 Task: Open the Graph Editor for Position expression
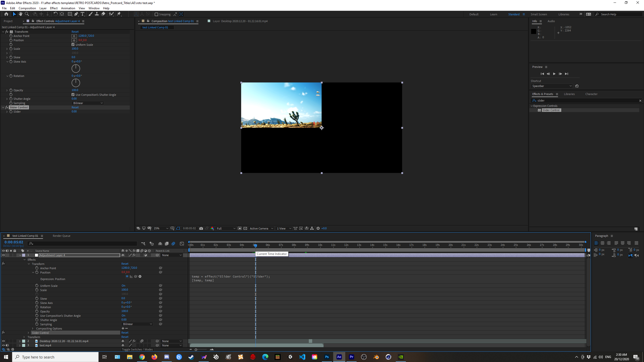(x=131, y=276)
